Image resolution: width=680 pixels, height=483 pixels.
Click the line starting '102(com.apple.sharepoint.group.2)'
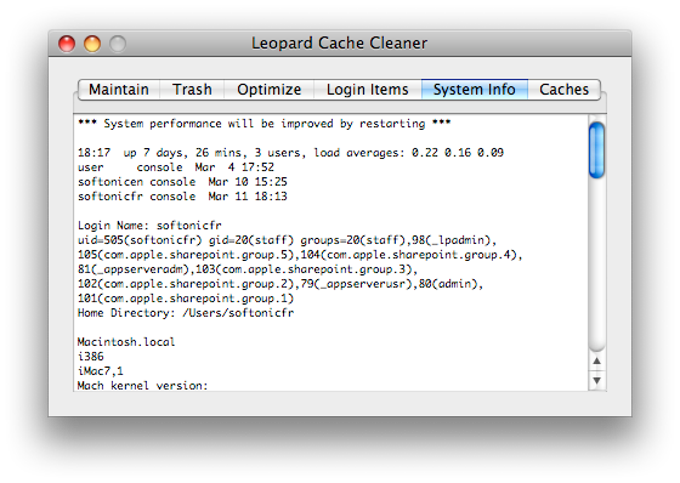pos(280,284)
